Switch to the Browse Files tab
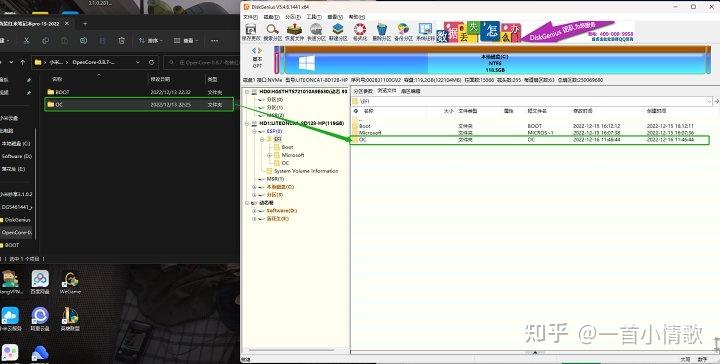 (387, 91)
